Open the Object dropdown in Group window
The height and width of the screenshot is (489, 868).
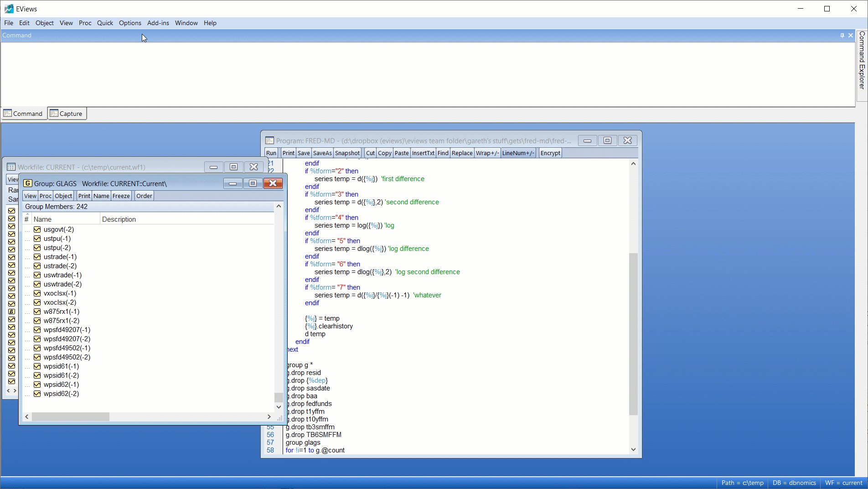click(63, 196)
